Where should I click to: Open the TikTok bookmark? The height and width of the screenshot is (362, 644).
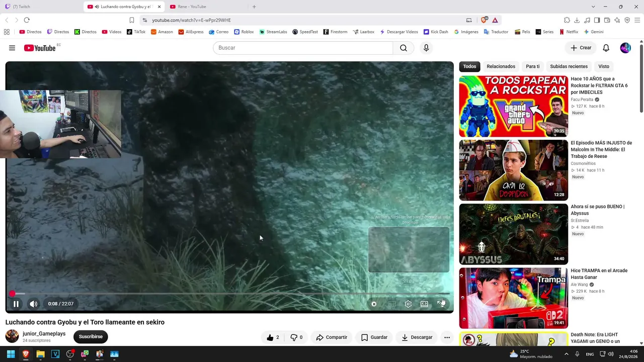[136, 32]
